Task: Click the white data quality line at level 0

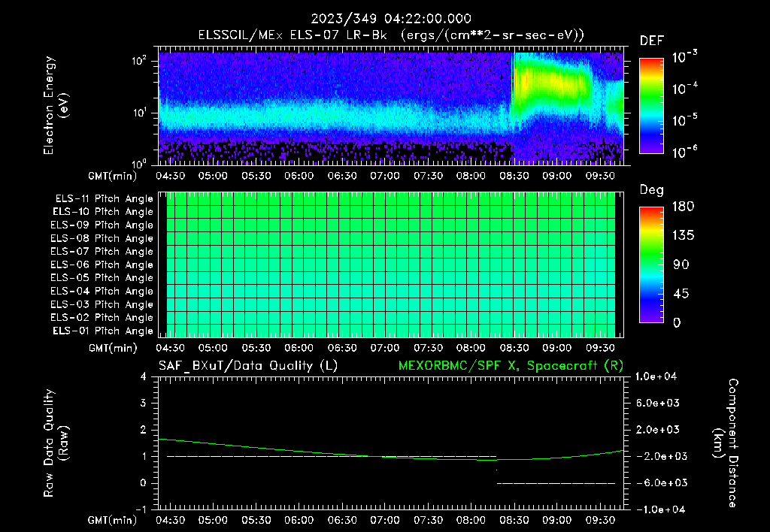Action: tap(556, 483)
